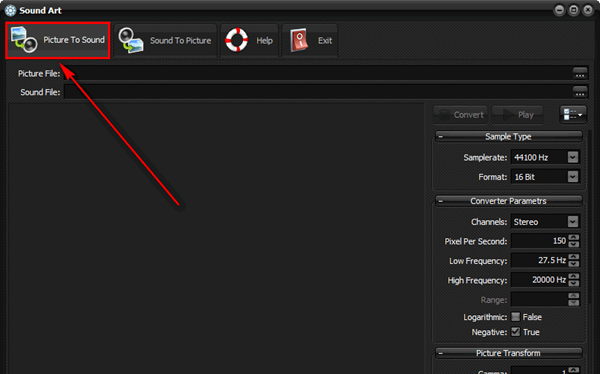Toggle the Logarithmic checkbox
The height and width of the screenshot is (374, 600).
(x=515, y=317)
